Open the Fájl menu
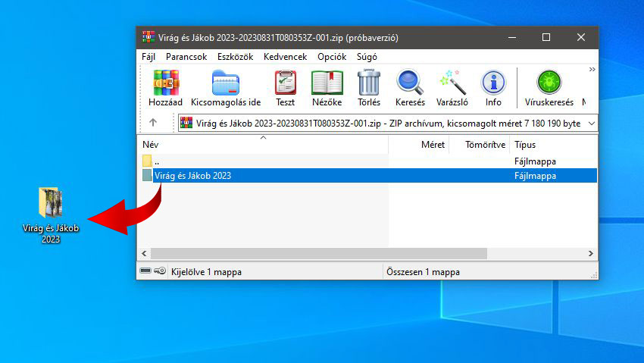 pos(148,57)
